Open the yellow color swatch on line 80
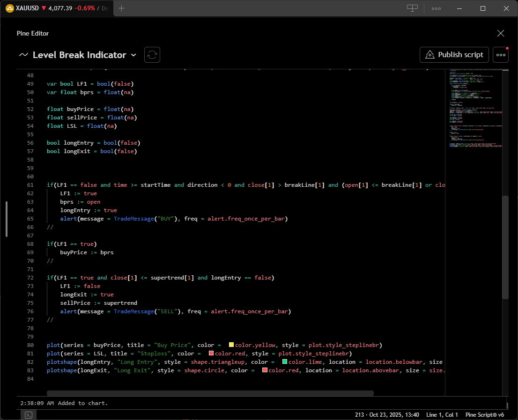 pos(231,345)
